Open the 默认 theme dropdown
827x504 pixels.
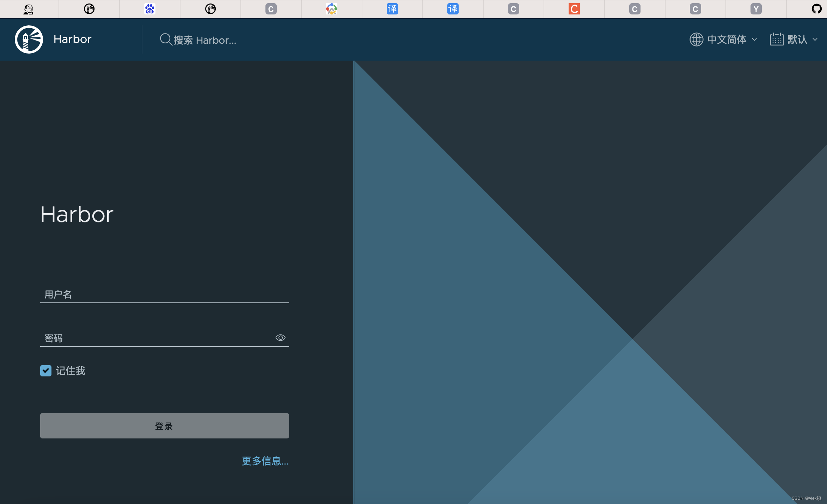(x=794, y=39)
